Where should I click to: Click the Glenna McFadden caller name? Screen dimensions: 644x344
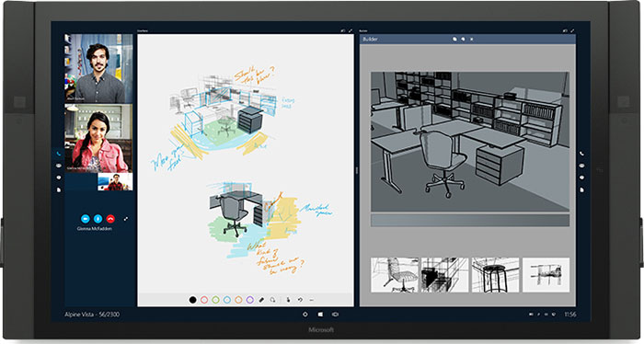point(95,229)
